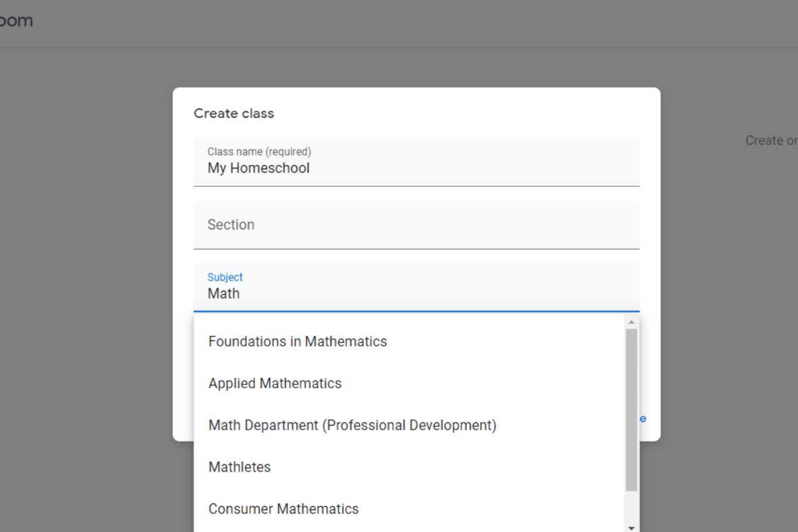
Task: Choose "Math Department (Professional Development)" option
Action: (352, 425)
